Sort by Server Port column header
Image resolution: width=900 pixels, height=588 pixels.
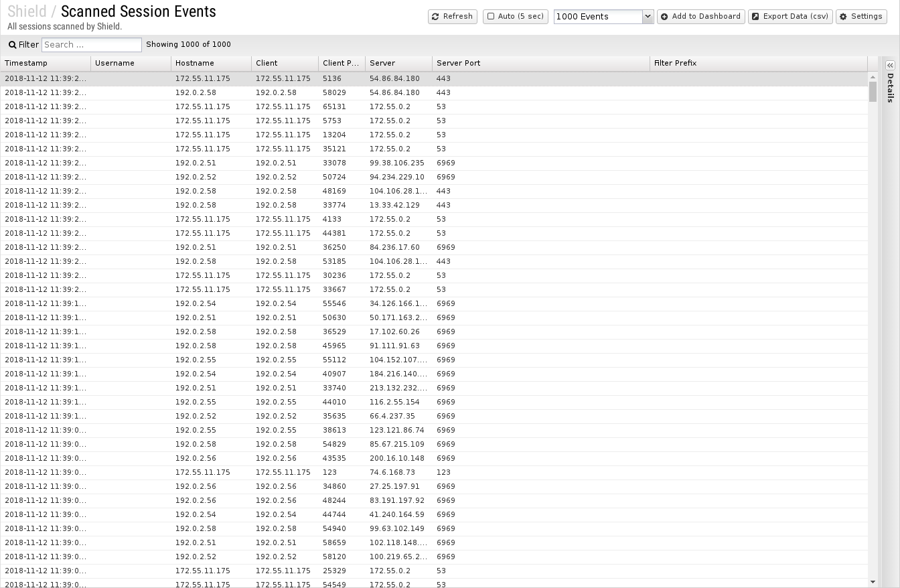point(540,63)
